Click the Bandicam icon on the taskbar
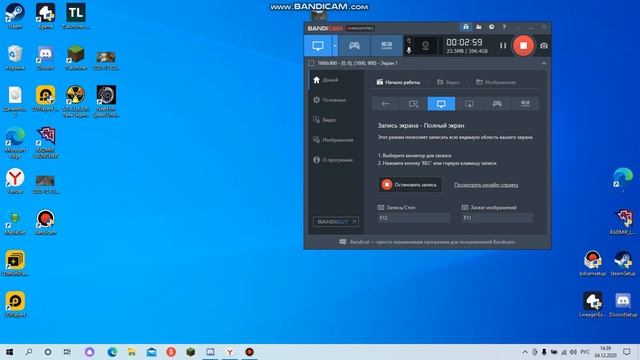The height and width of the screenshot is (360, 640). 249,352
